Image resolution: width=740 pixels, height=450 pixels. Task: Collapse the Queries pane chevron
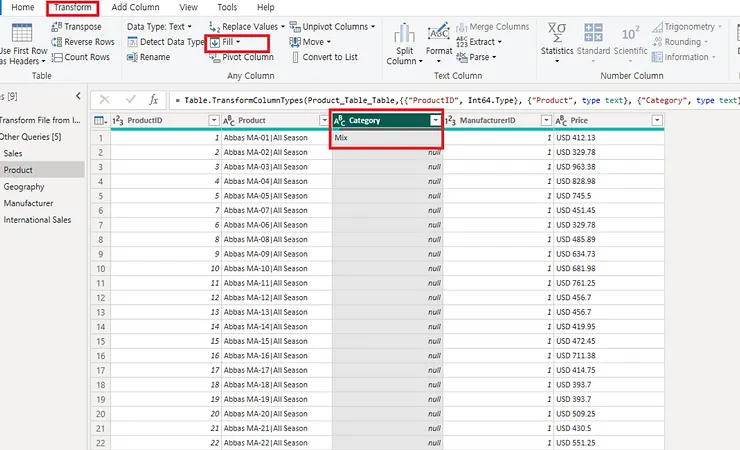pos(79,96)
